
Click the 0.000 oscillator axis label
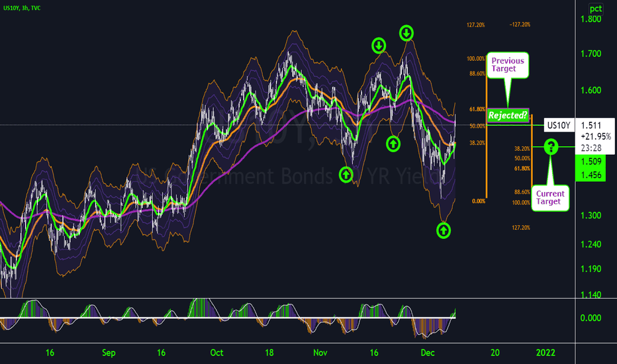tap(591, 318)
